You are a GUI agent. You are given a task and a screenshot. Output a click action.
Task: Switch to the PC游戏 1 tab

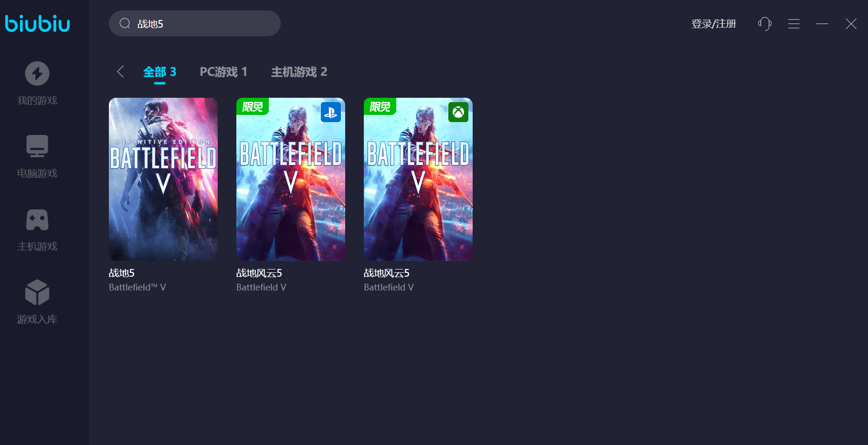223,72
